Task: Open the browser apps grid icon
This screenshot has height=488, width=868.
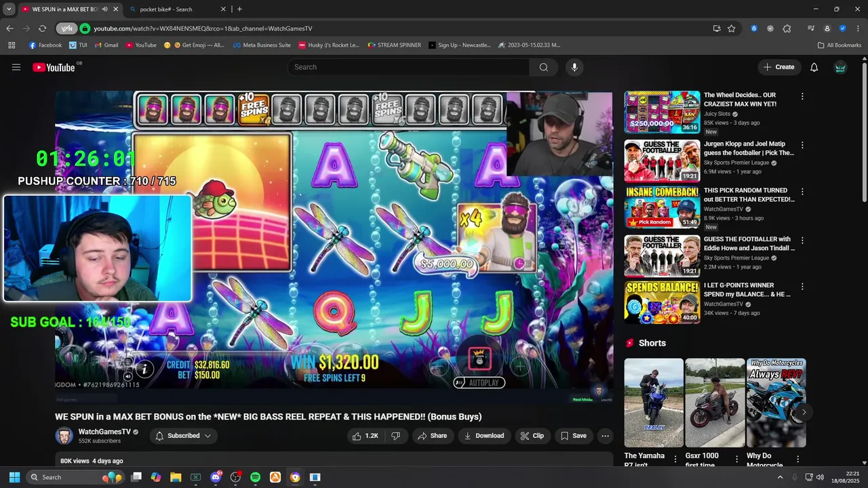Action: 12,45
